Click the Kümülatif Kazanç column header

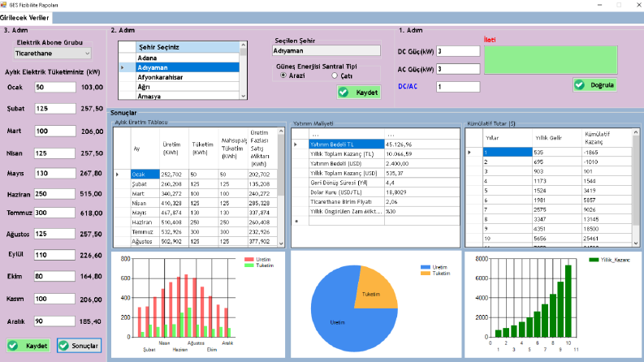pyautogui.click(x=607, y=138)
